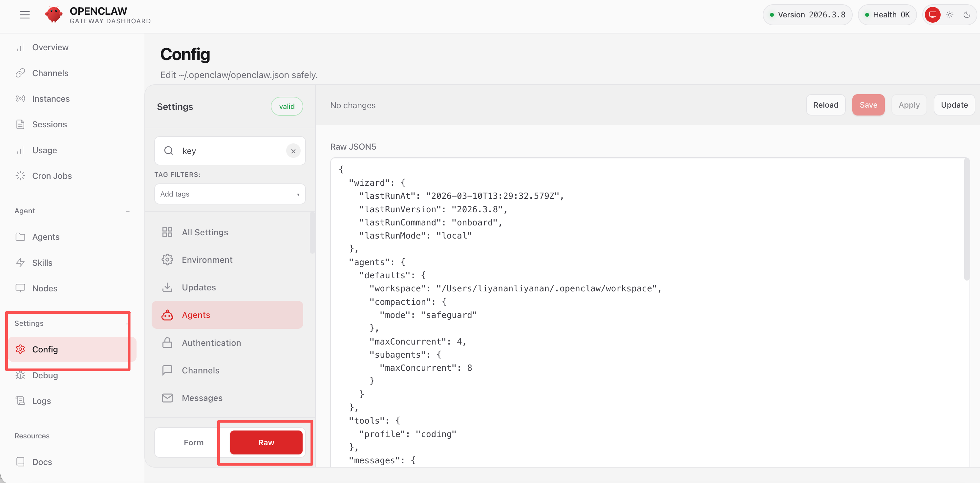Image resolution: width=980 pixels, height=483 pixels.
Task: Select the Authentication lock settings section
Action: tap(211, 343)
